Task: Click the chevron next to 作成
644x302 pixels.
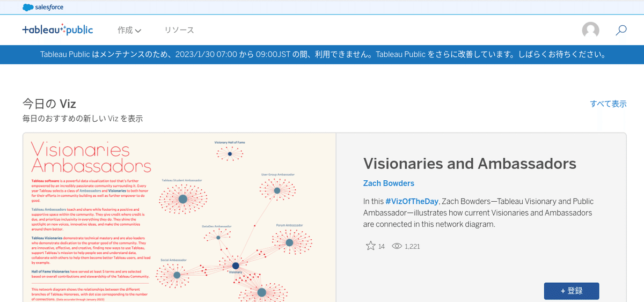Action: pyautogui.click(x=138, y=31)
